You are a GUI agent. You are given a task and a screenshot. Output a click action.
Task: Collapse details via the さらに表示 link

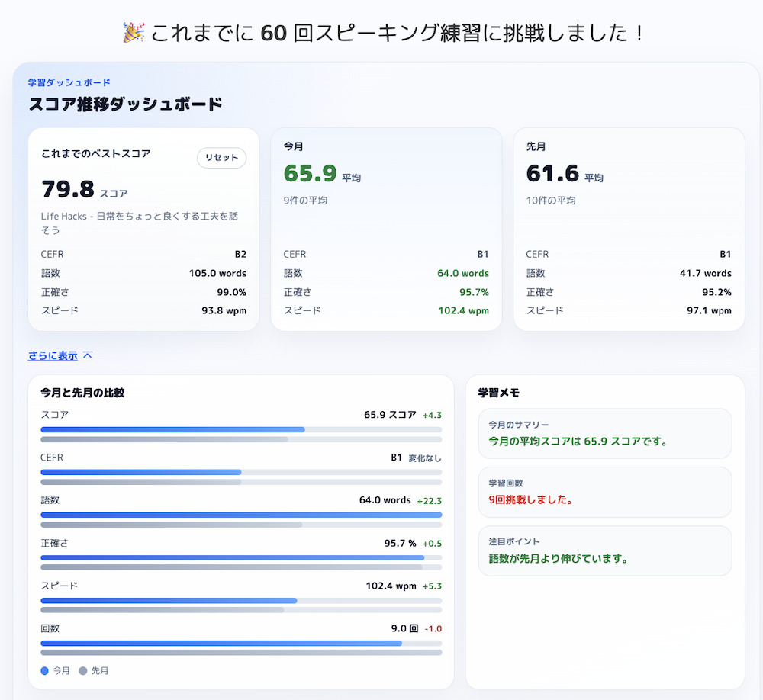(53, 355)
